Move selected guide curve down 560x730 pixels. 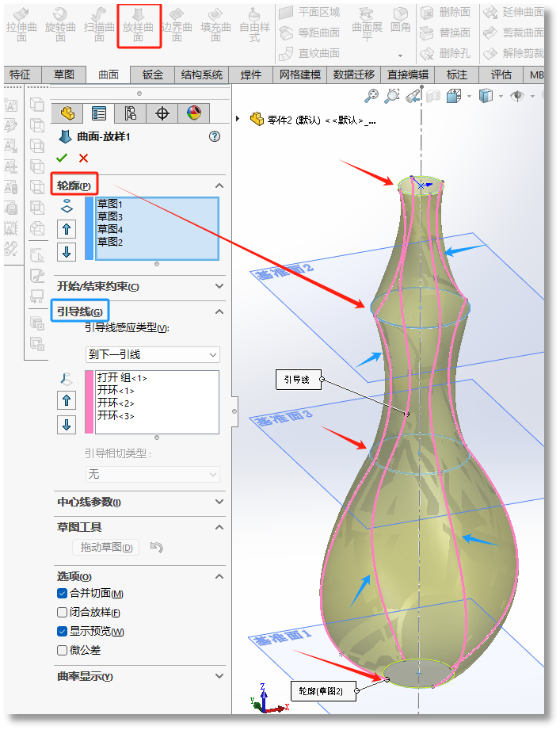click(67, 424)
